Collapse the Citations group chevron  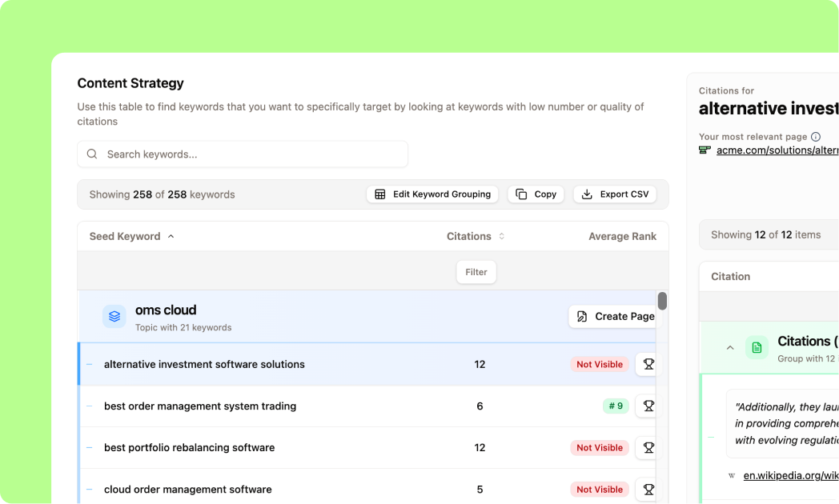730,348
